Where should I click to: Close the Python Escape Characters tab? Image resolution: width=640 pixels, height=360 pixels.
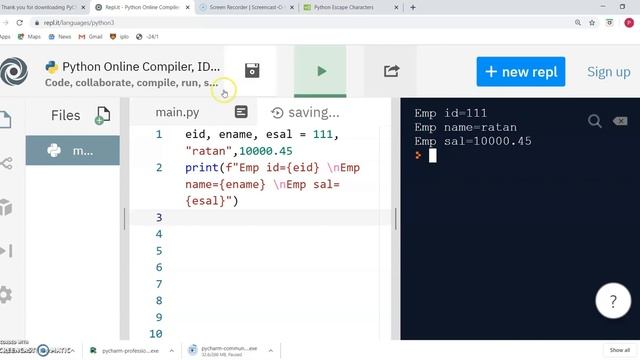pyautogui.click(x=396, y=7)
